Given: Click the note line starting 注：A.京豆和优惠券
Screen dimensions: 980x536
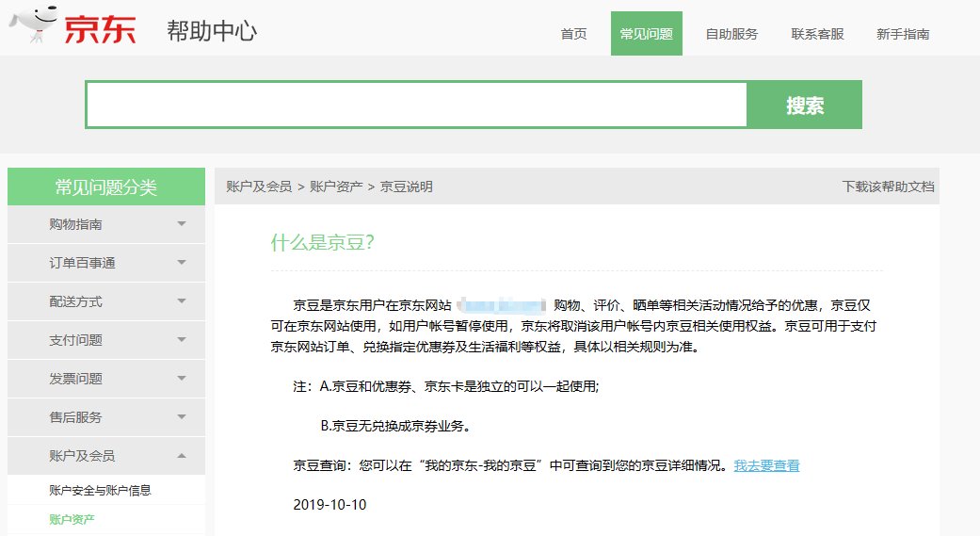Looking at the screenshot, I should (x=446, y=386).
